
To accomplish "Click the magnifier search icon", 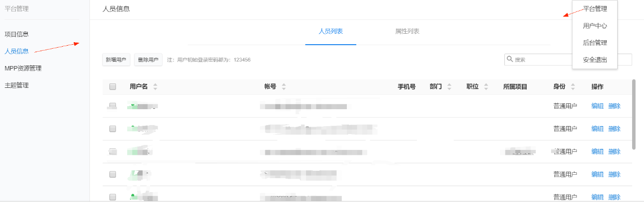I will pyautogui.click(x=510, y=60).
